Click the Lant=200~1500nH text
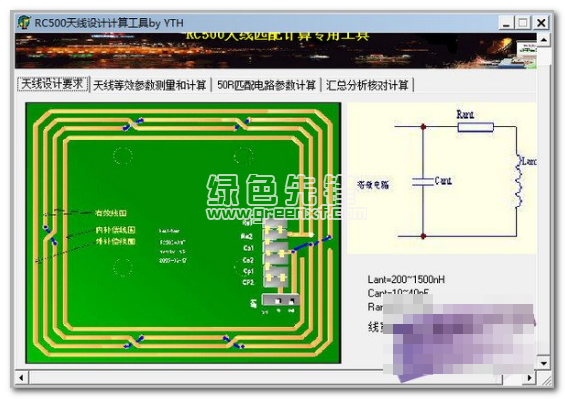 (406, 279)
